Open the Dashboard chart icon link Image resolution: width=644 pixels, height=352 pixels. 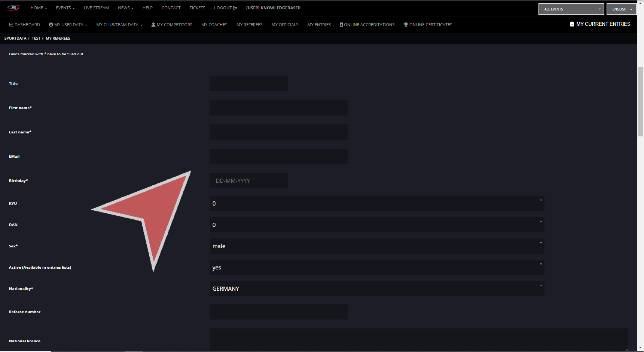click(x=11, y=25)
